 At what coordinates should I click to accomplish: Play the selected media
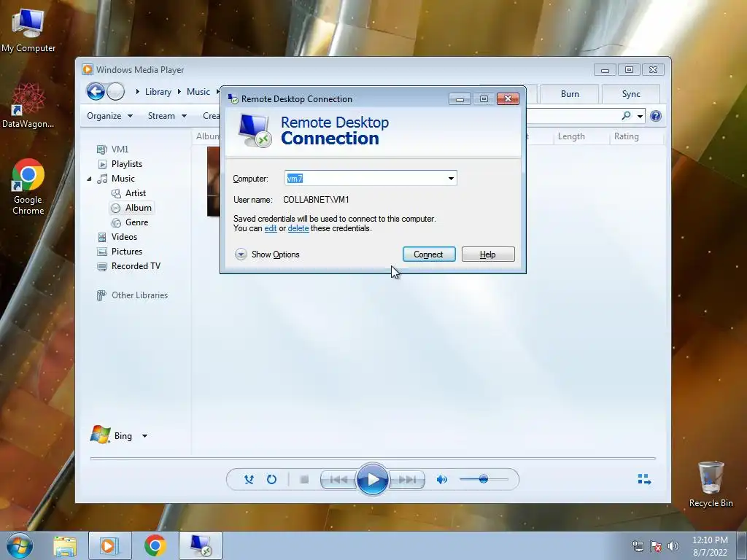(x=373, y=480)
